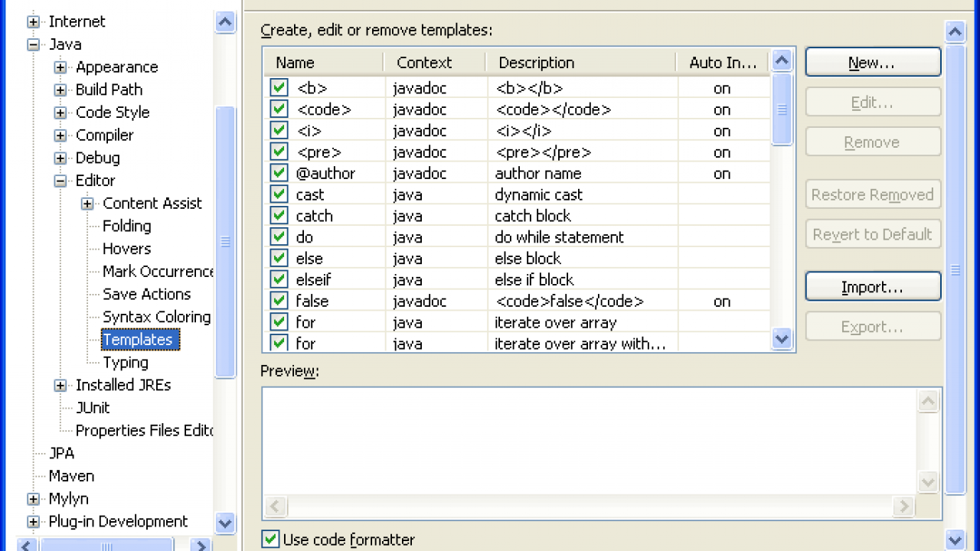
Task: Click the tree pane vertical scrollbar thumb
Action: 225,242
